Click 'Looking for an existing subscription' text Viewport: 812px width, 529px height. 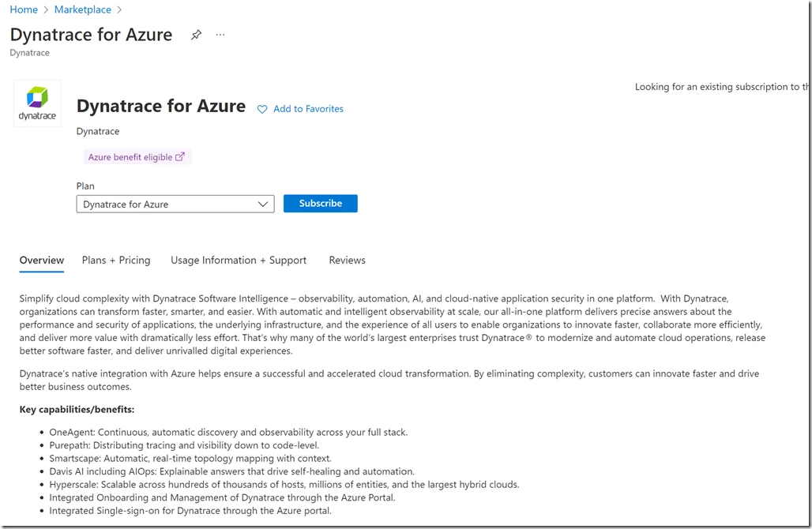click(722, 87)
